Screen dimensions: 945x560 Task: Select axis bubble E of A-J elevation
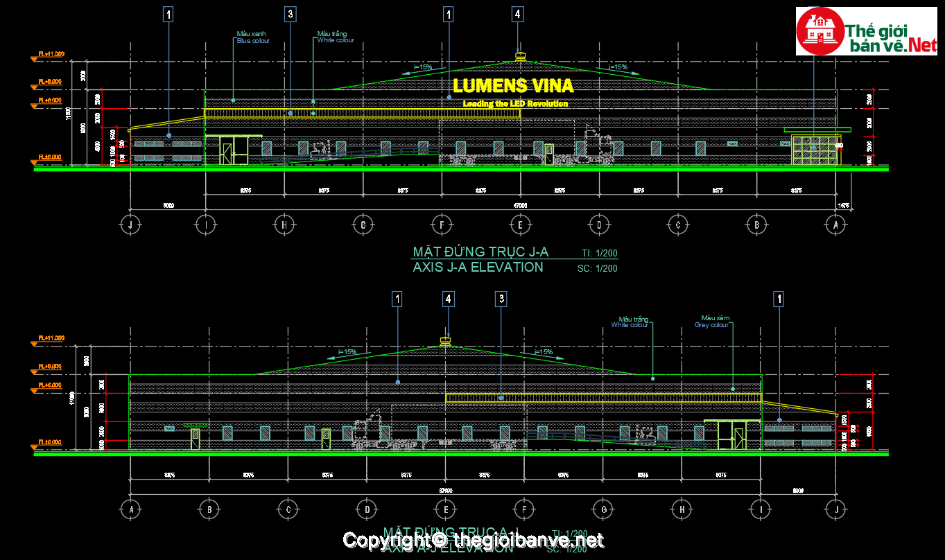445,509
